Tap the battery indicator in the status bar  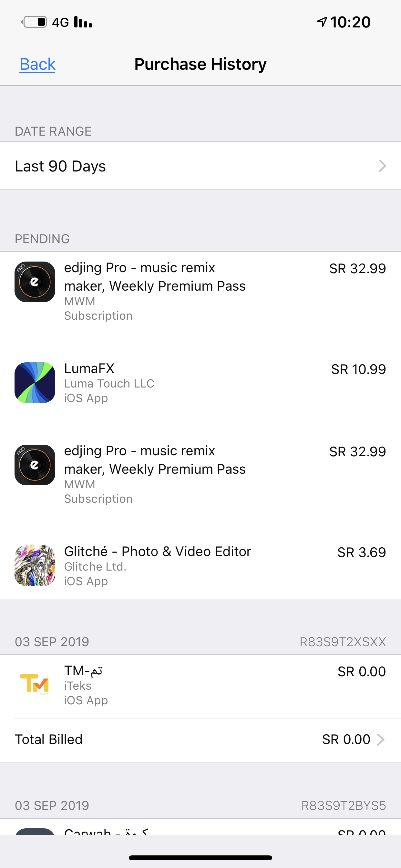pos(34,22)
